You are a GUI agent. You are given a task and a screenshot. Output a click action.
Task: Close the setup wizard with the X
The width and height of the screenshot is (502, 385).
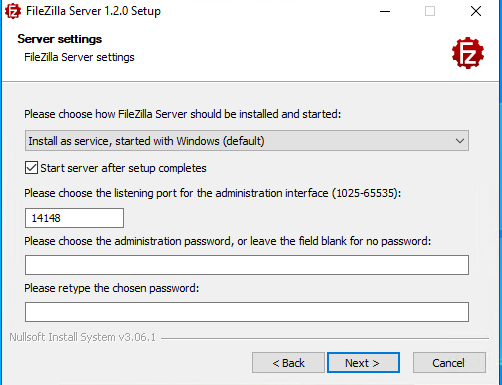click(x=476, y=11)
